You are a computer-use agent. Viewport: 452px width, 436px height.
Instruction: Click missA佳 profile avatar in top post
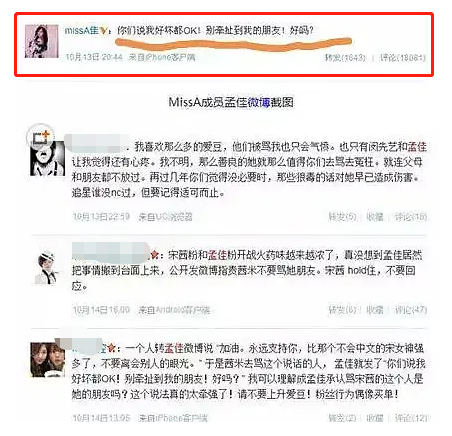(x=41, y=41)
